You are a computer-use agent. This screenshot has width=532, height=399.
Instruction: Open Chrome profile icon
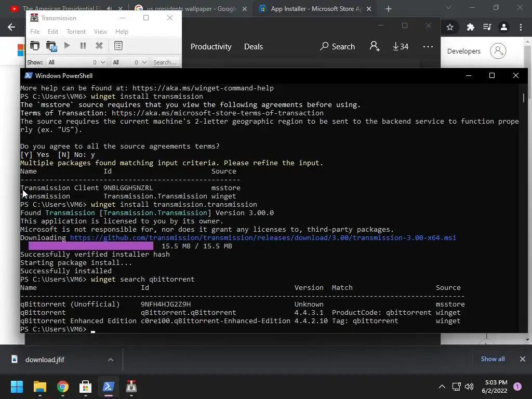click(x=504, y=27)
